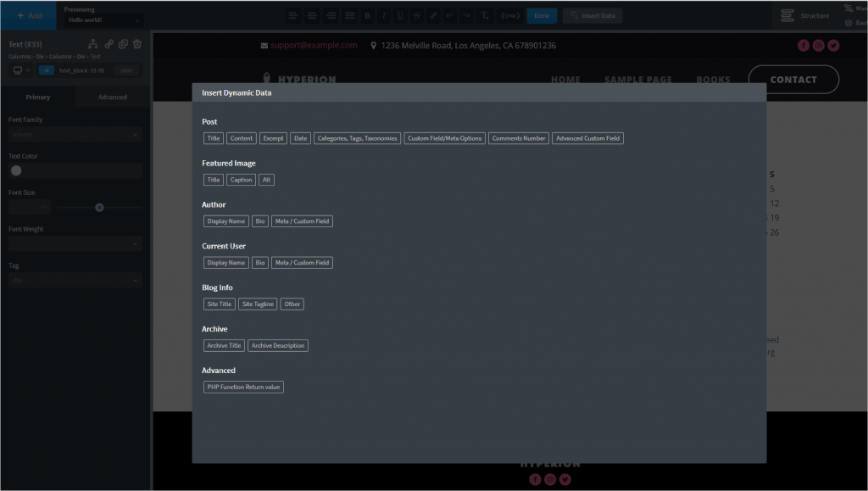Viewport: 868px width, 491px height.
Task: Click the text_block-33-91 ID selector field
Action: click(x=82, y=70)
